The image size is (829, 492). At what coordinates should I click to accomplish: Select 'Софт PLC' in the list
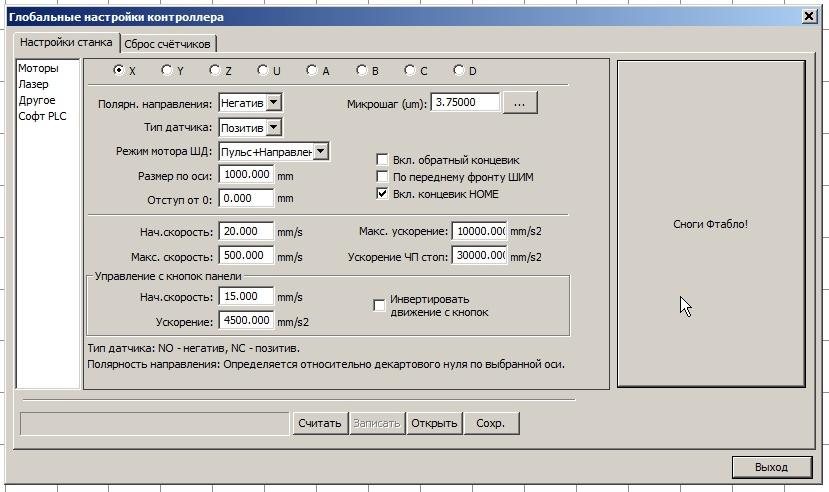(x=42, y=117)
